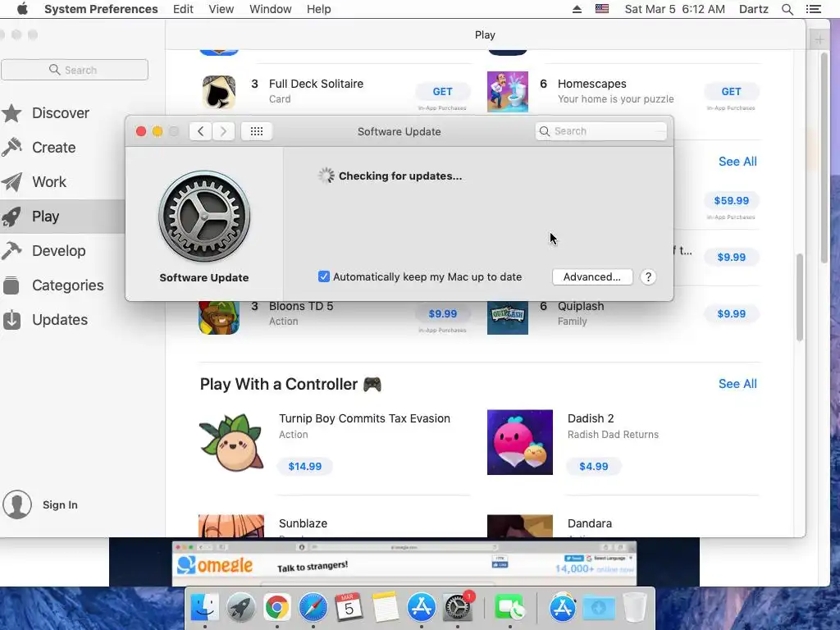Click the Omegle Safari window in the background
Screen dimensions: 840x630
[x=404, y=564]
